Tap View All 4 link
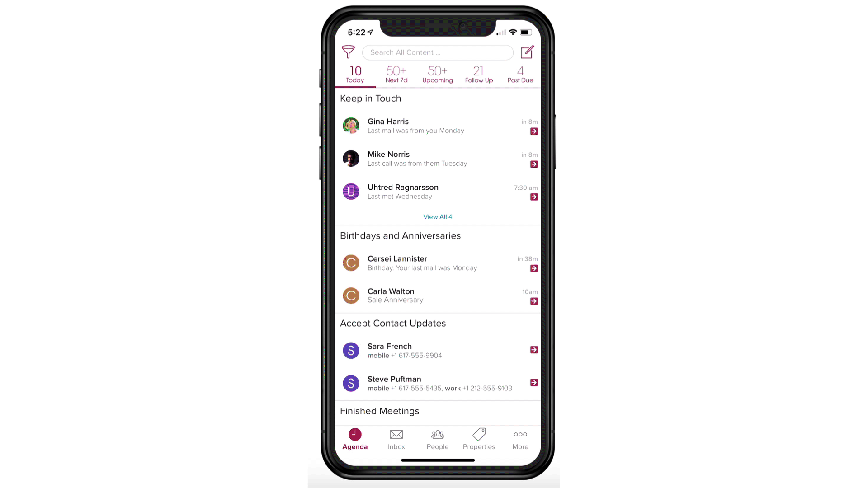Viewport: 868px width, 488px height. [438, 216]
